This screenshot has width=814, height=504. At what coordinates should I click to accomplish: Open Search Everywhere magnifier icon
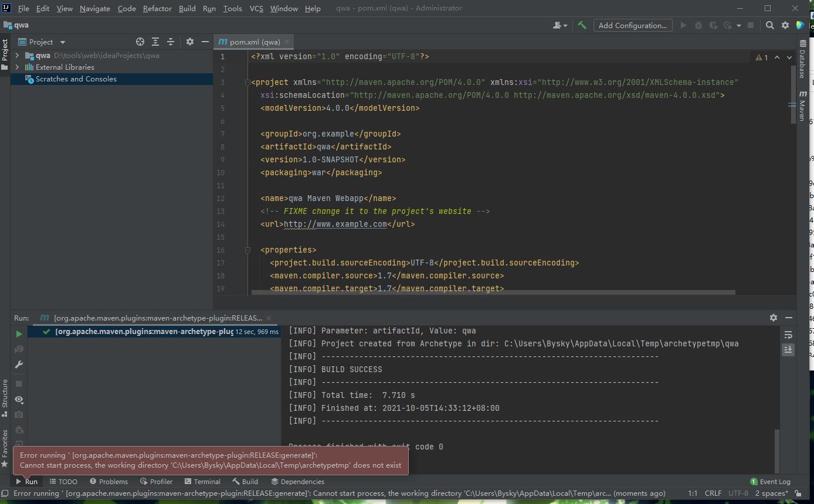(770, 25)
